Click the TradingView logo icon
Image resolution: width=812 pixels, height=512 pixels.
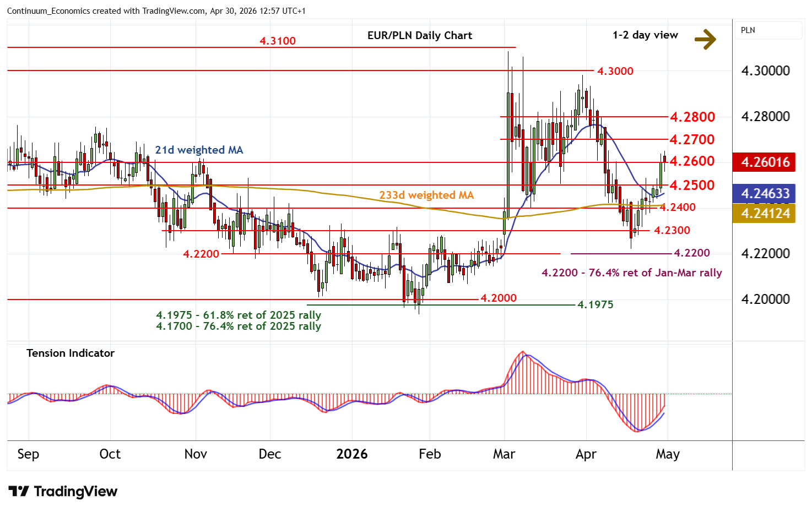pyautogui.click(x=18, y=491)
